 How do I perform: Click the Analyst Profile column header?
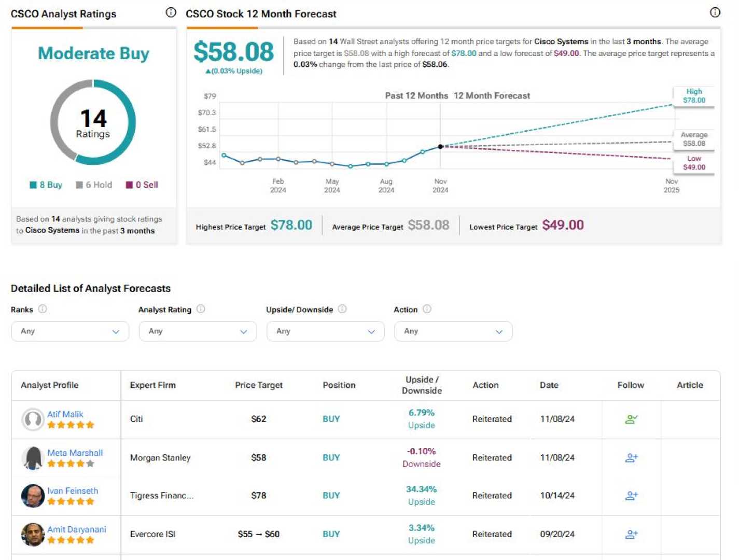[x=50, y=385]
